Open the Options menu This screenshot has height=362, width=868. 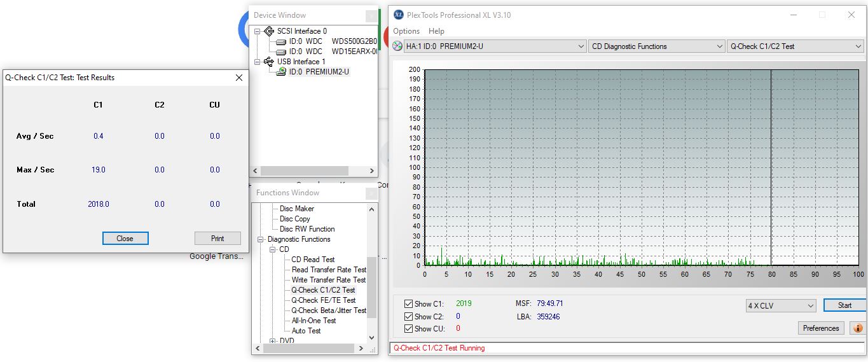[x=406, y=31]
